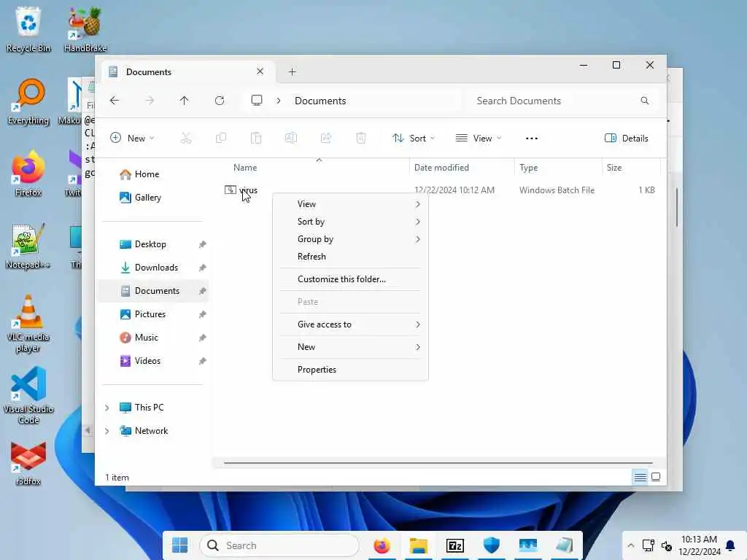Select the virus batch file

[x=248, y=190]
